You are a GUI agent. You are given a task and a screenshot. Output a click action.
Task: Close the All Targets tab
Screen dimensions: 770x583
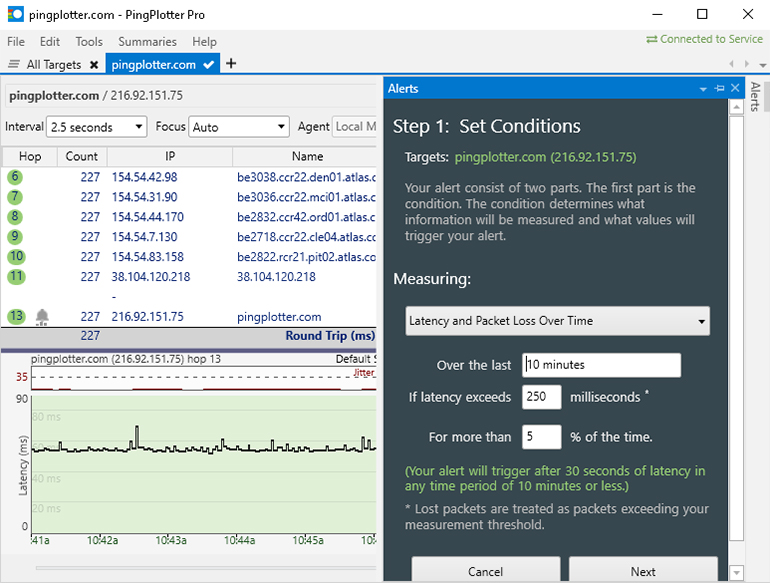(94, 65)
